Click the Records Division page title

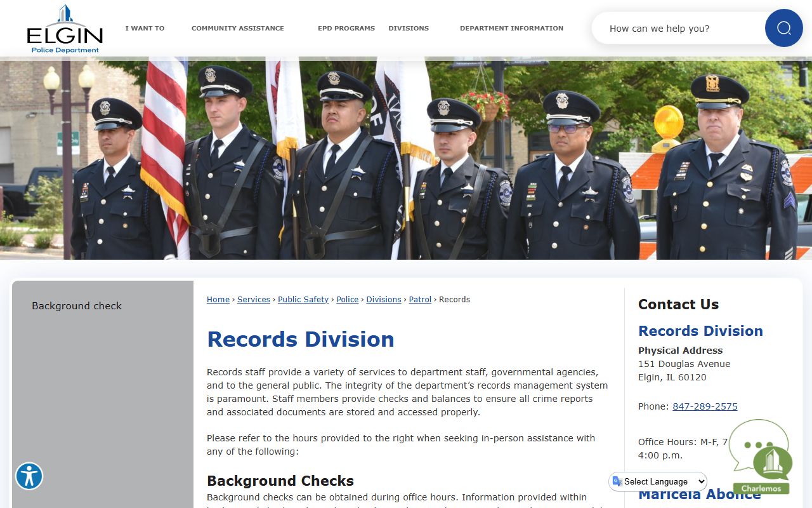(301, 339)
